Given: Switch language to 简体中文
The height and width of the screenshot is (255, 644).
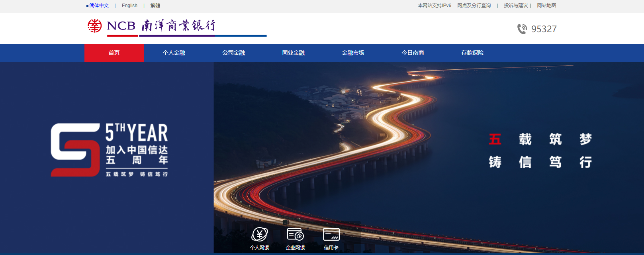Looking at the screenshot, I should (99, 6).
